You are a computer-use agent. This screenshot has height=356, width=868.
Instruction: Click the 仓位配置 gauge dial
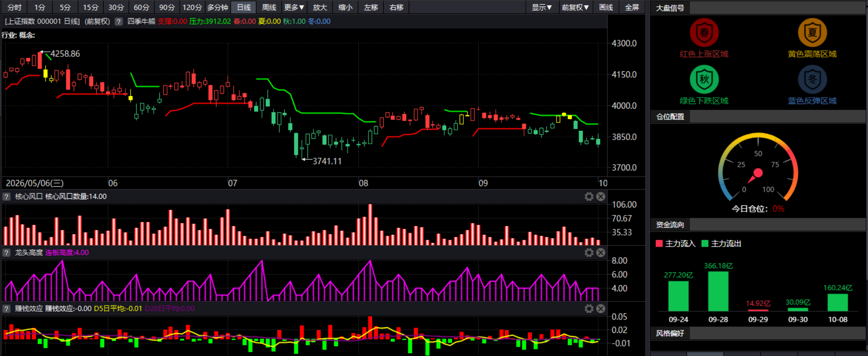click(x=758, y=167)
